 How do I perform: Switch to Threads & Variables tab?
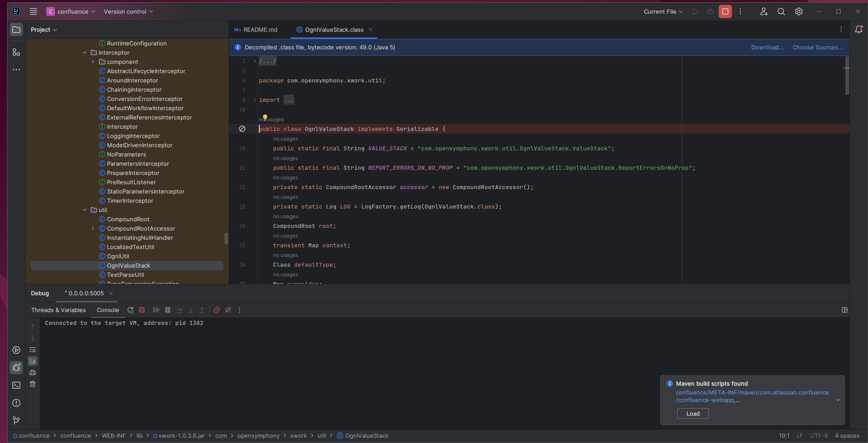click(59, 310)
